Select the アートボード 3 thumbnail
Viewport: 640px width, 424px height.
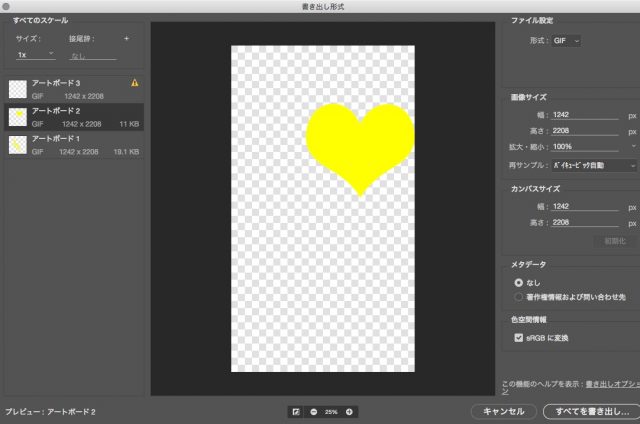[x=18, y=88]
